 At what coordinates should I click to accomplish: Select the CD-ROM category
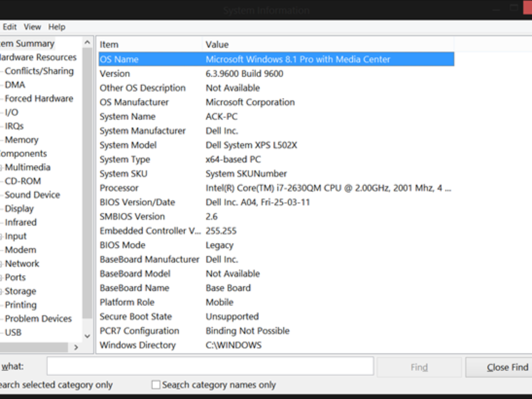click(23, 181)
